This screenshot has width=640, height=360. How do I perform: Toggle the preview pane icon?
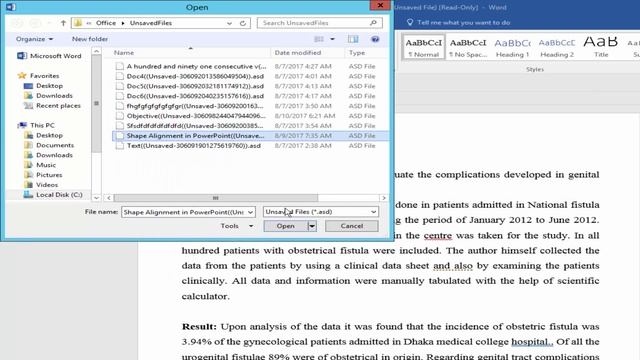click(353, 39)
